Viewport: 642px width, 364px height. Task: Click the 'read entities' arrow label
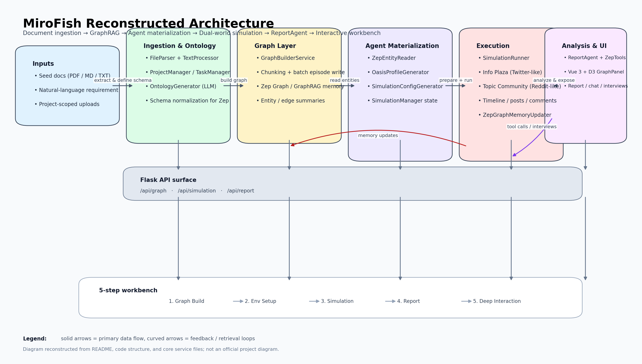[x=344, y=80]
